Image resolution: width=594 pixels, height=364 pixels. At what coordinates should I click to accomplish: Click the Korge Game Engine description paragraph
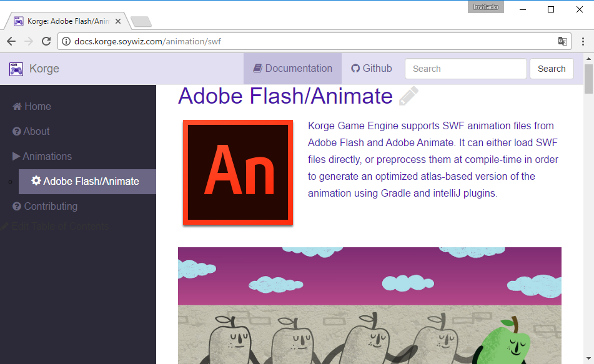(433, 159)
